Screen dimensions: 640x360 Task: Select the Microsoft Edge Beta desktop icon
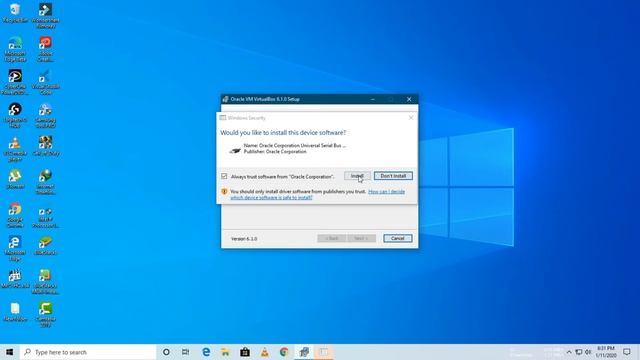click(x=15, y=49)
